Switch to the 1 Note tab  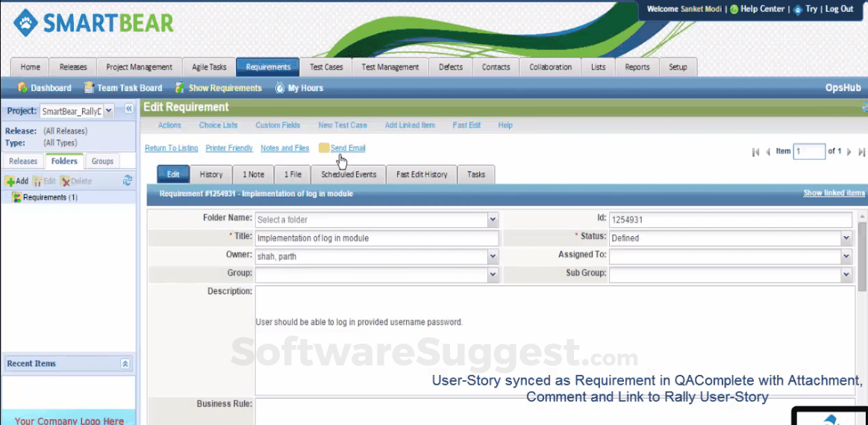254,175
